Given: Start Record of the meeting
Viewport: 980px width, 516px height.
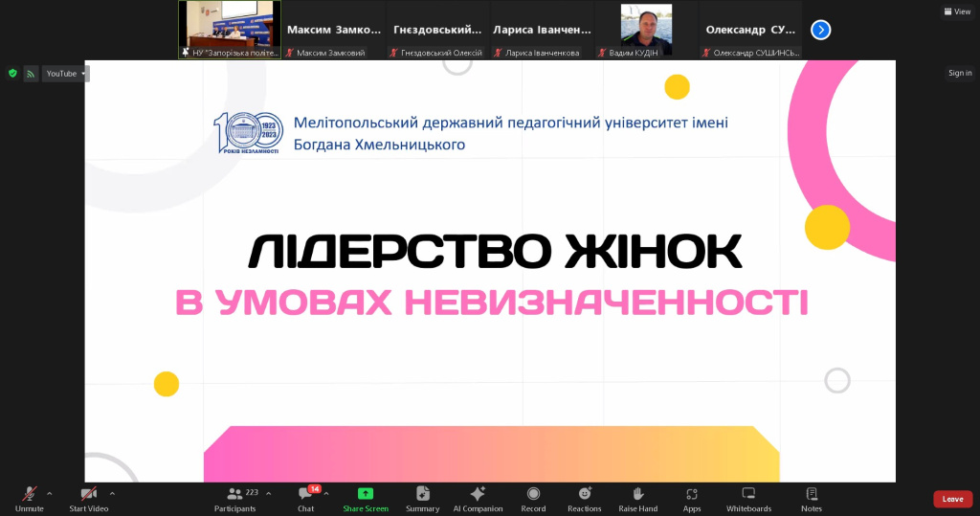Looking at the screenshot, I should pyautogui.click(x=533, y=499).
